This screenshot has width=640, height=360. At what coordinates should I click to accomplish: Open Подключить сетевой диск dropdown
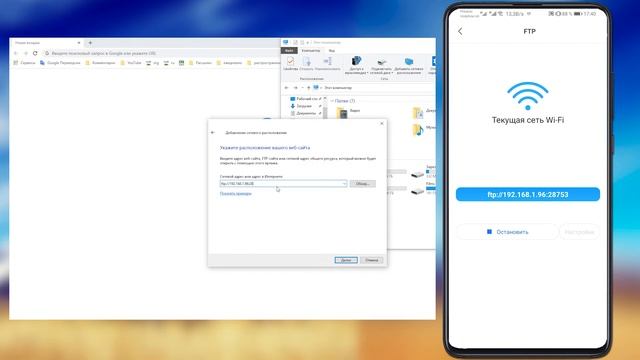click(382, 65)
